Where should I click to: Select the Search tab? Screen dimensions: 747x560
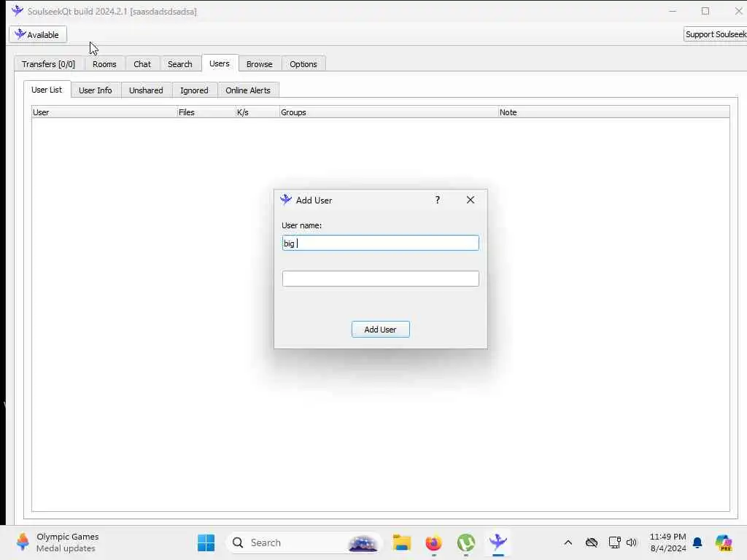tap(179, 64)
